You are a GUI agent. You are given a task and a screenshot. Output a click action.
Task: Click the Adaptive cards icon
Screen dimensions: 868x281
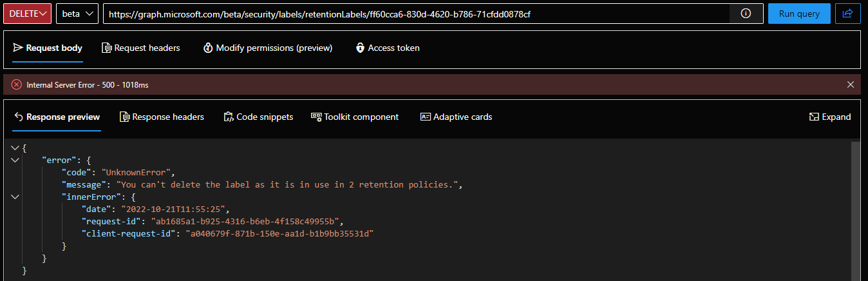click(x=425, y=117)
